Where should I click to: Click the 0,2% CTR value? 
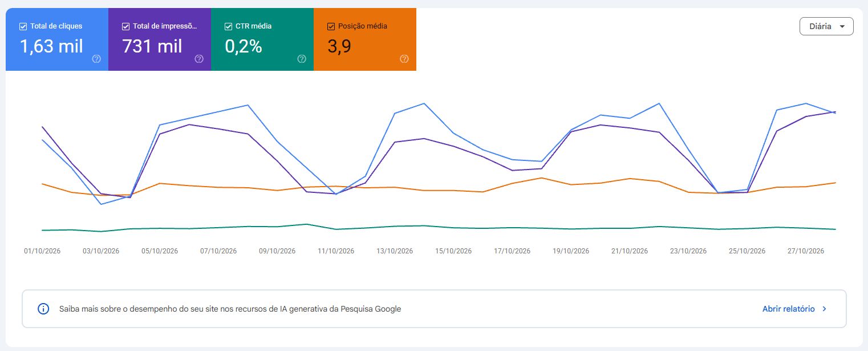(x=244, y=46)
